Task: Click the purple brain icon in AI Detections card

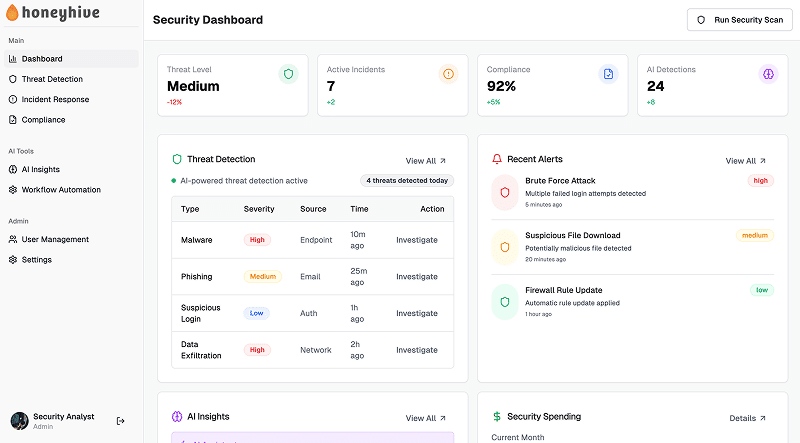Action: pos(768,74)
